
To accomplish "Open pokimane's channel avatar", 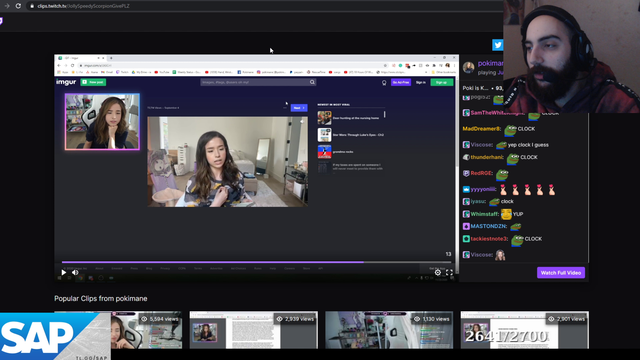I will coord(469,67).
